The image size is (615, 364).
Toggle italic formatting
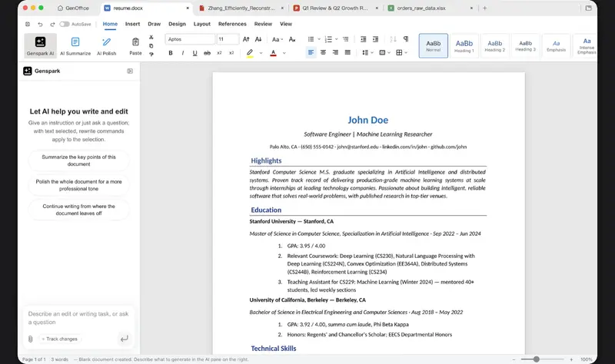[x=182, y=52]
